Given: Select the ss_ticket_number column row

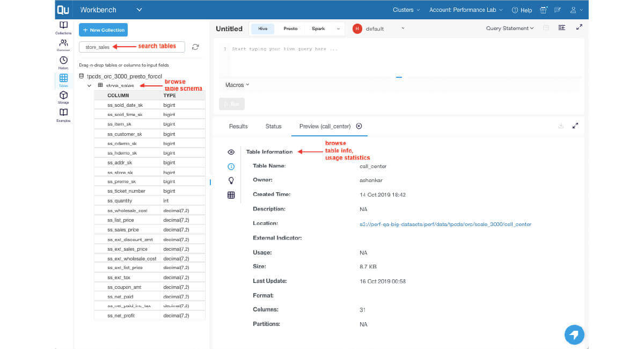Looking at the screenshot, I should pos(149,191).
